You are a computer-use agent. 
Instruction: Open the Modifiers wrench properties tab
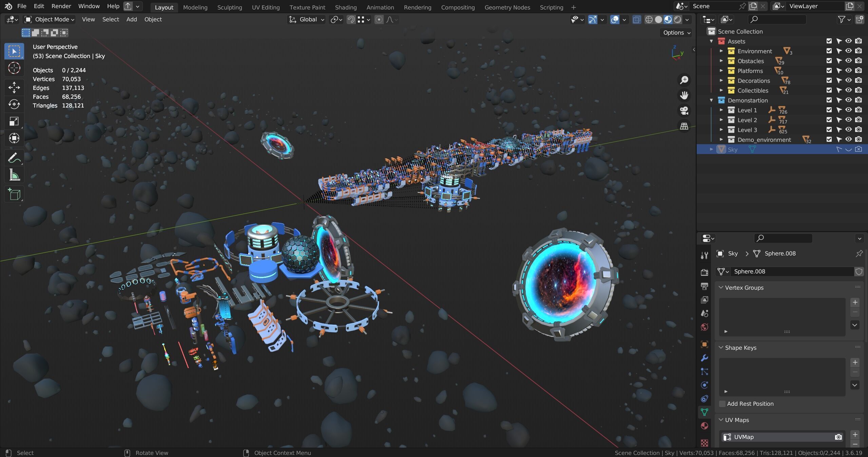(704, 358)
